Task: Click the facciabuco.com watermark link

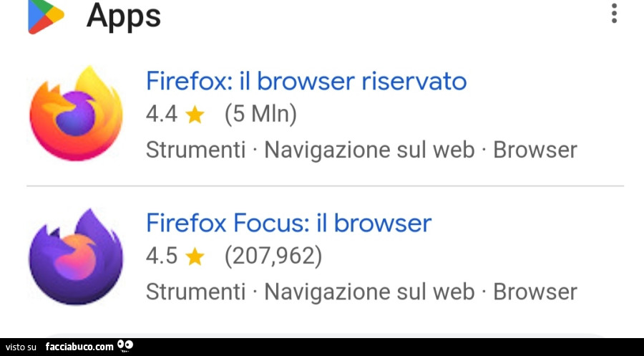Action: click(x=79, y=347)
